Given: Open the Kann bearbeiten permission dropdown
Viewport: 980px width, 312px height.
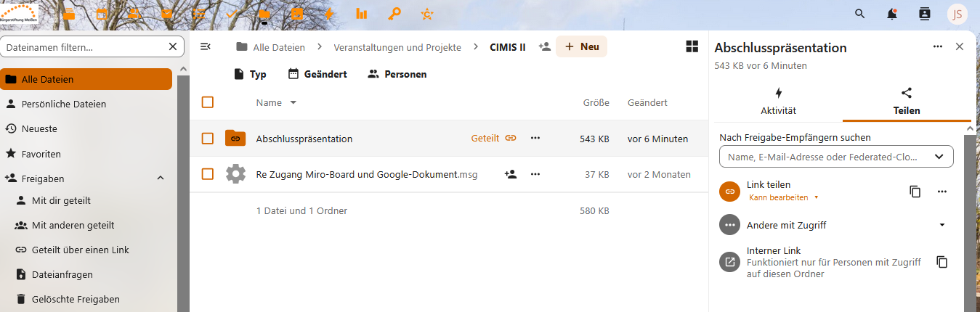Looking at the screenshot, I should click(783, 197).
